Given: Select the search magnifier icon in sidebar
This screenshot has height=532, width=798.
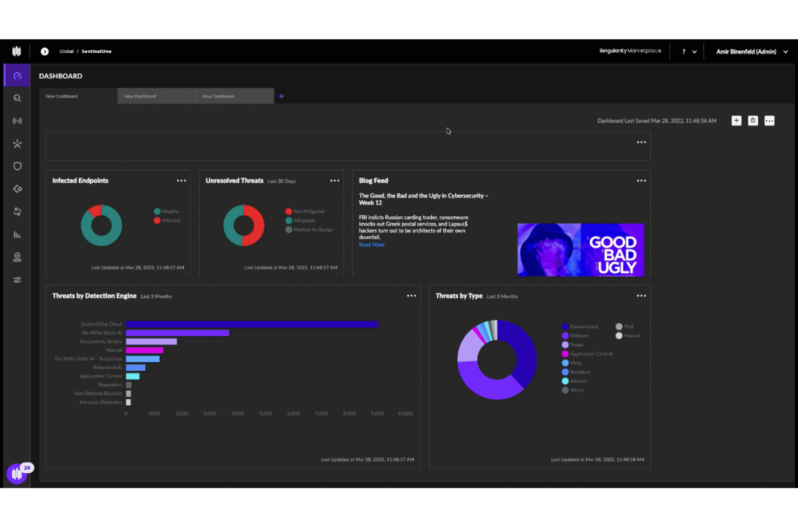Looking at the screenshot, I should pos(17,98).
